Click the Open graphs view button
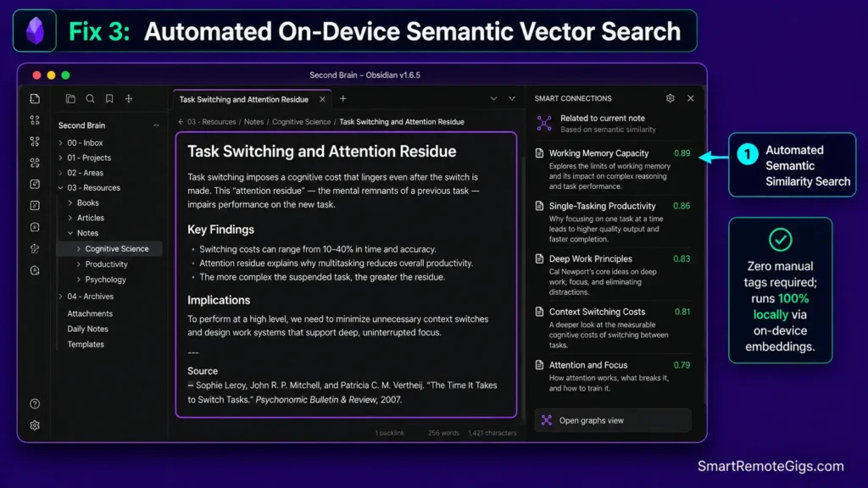868x488 pixels. click(x=614, y=420)
